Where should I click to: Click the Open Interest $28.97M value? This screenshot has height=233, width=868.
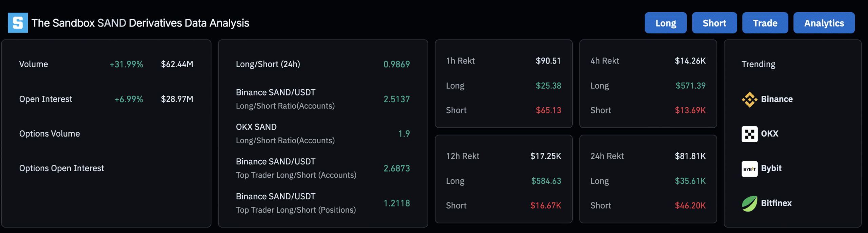pyautogui.click(x=177, y=99)
